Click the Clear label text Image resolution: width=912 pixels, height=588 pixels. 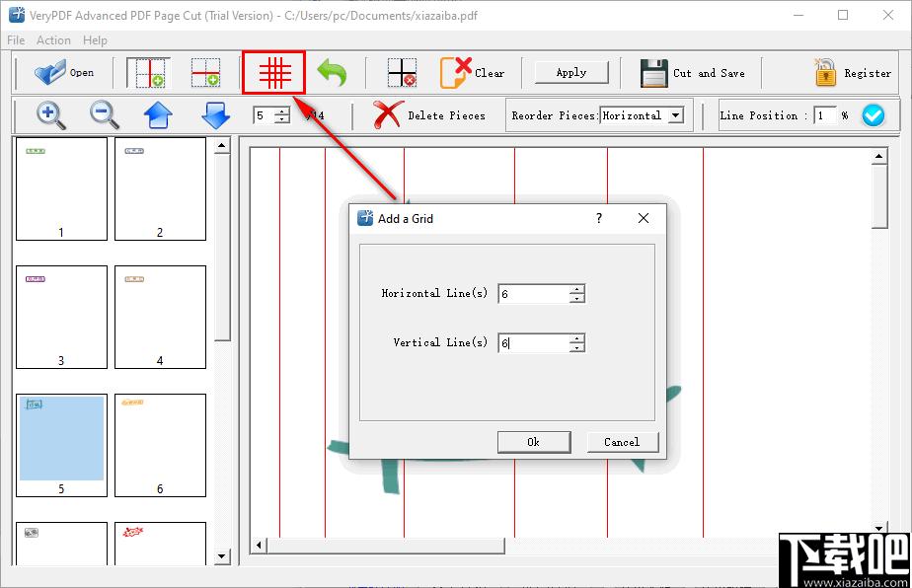pyautogui.click(x=490, y=73)
